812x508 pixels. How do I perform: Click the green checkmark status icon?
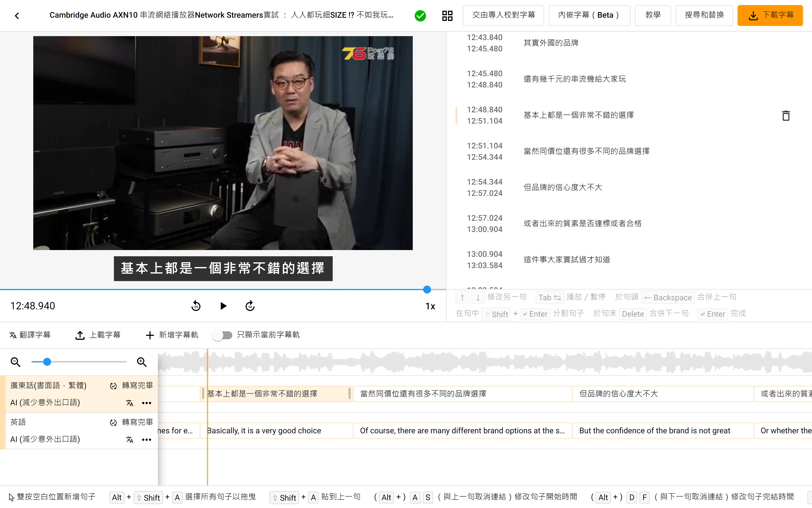tap(420, 15)
